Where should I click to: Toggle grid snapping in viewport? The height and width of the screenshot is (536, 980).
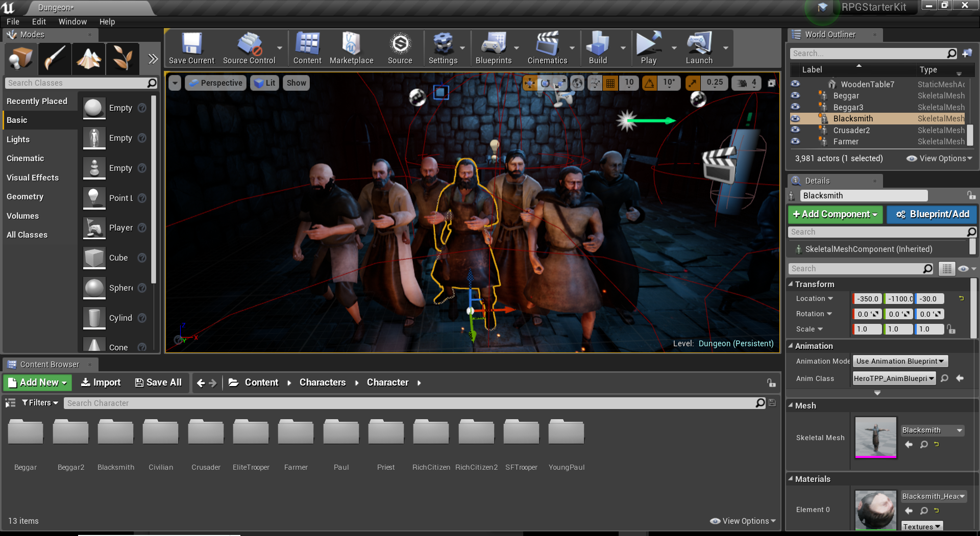point(610,83)
